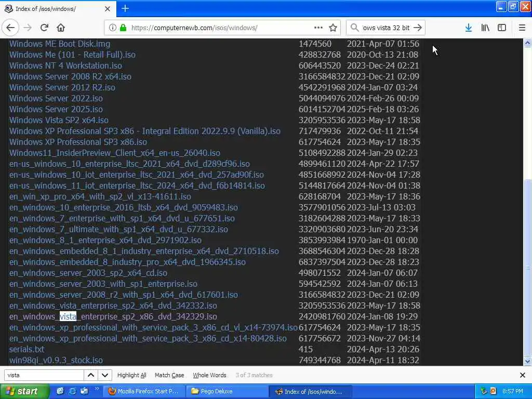Viewport: 532px width, 399px height.
Task: Open en_win_xp_pro_x64_with_sp2_vl_x13-41611.iso link
Action: (100, 196)
